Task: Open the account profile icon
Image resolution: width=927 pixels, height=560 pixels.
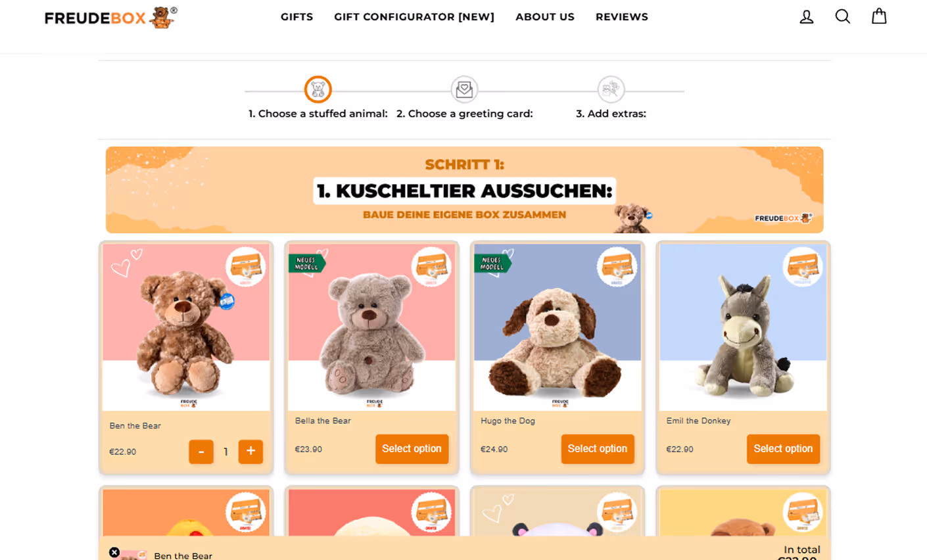Action: [807, 16]
